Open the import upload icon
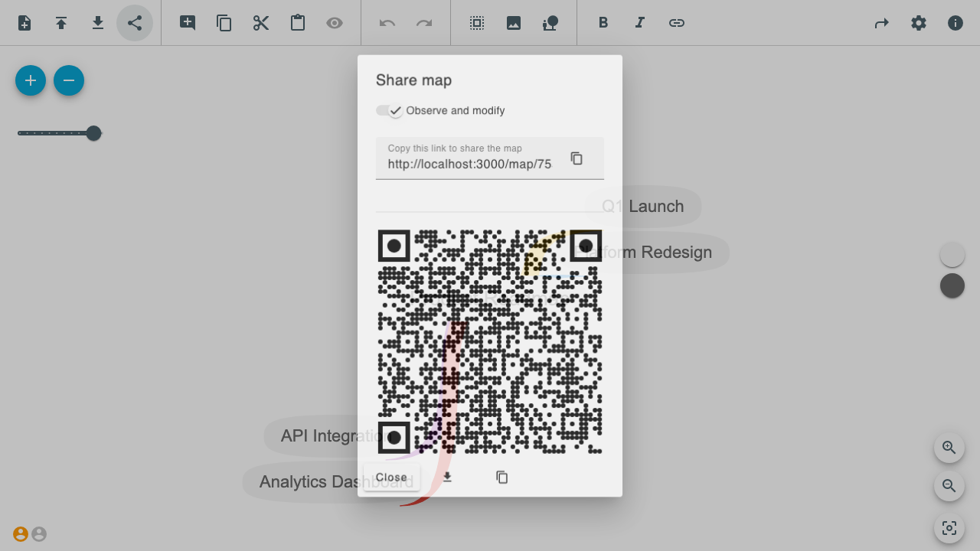This screenshot has height=551, width=980. click(61, 23)
